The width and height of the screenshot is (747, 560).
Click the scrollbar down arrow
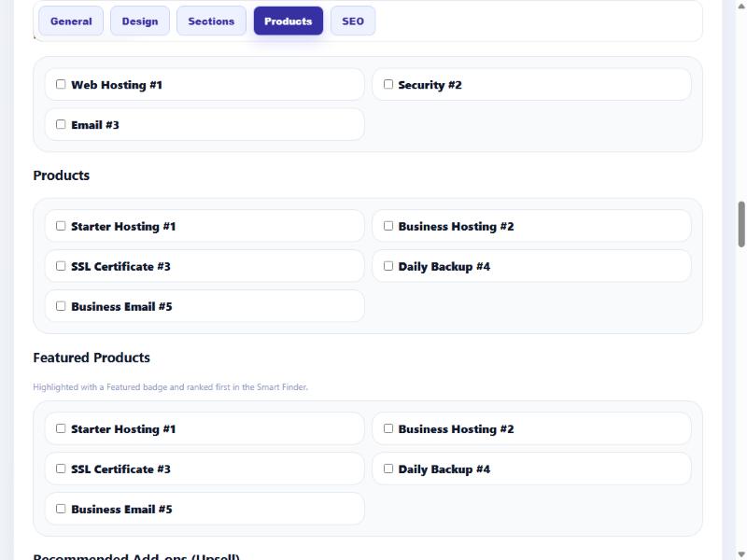coord(741,554)
